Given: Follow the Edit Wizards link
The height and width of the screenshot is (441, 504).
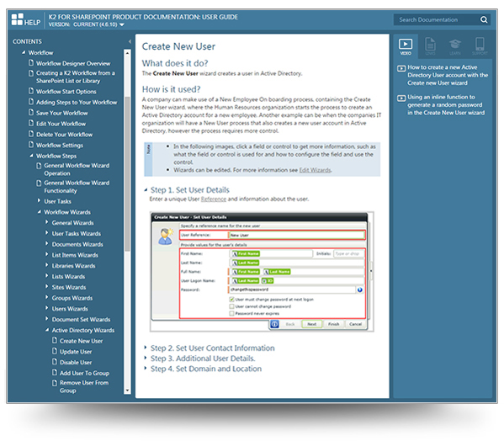Looking at the screenshot, I should 316,170.
